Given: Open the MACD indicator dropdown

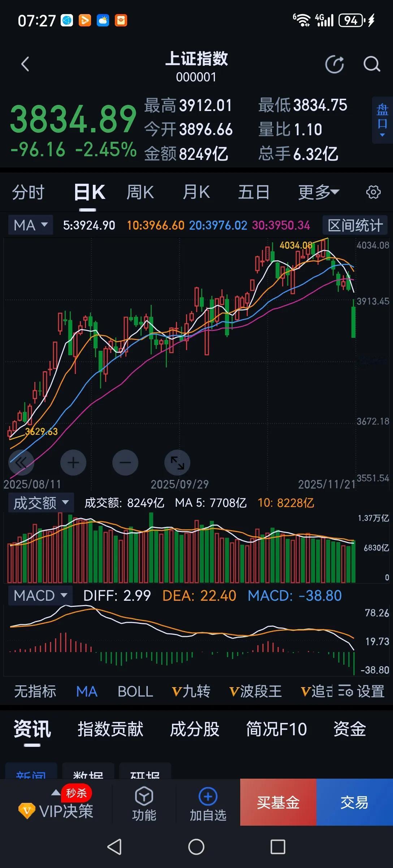Looking at the screenshot, I should (x=40, y=595).
